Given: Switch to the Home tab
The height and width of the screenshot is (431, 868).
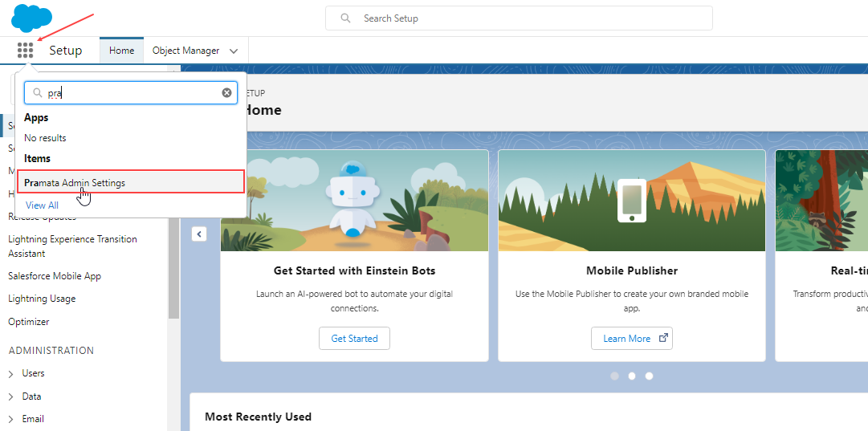Looking at the screenshot, I should click(122, 51).
